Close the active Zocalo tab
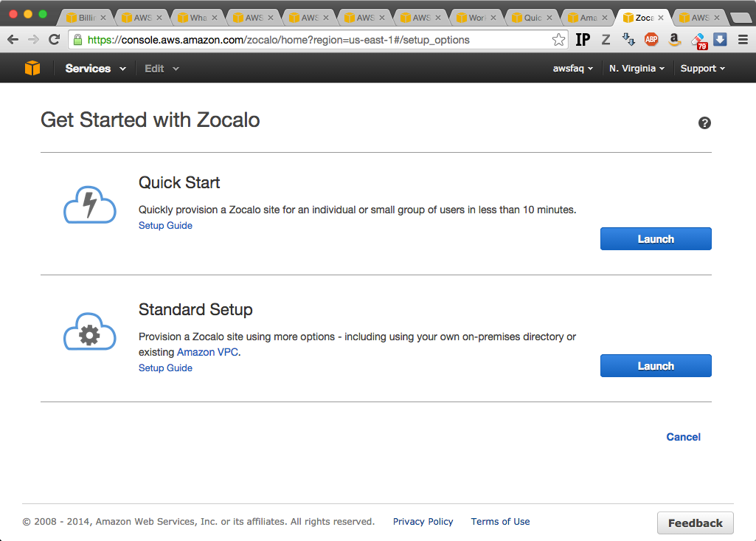 coord(661,18)
